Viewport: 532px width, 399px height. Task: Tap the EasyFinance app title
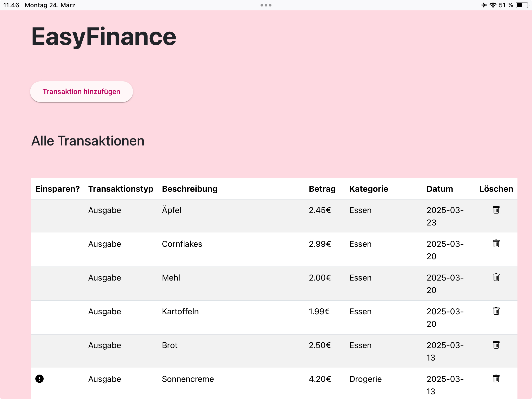[x=104, y=37]
